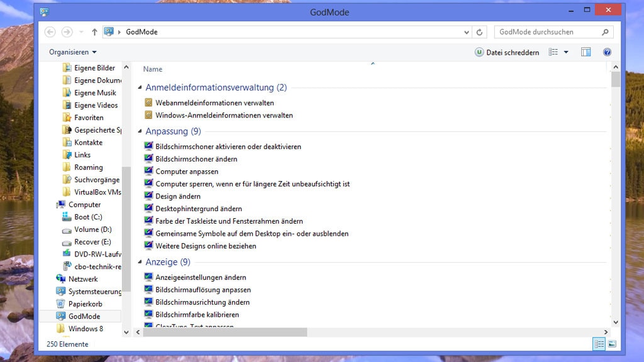Click the GodMode search field
This screenshot has width=644, height=362.
(553, 32)
